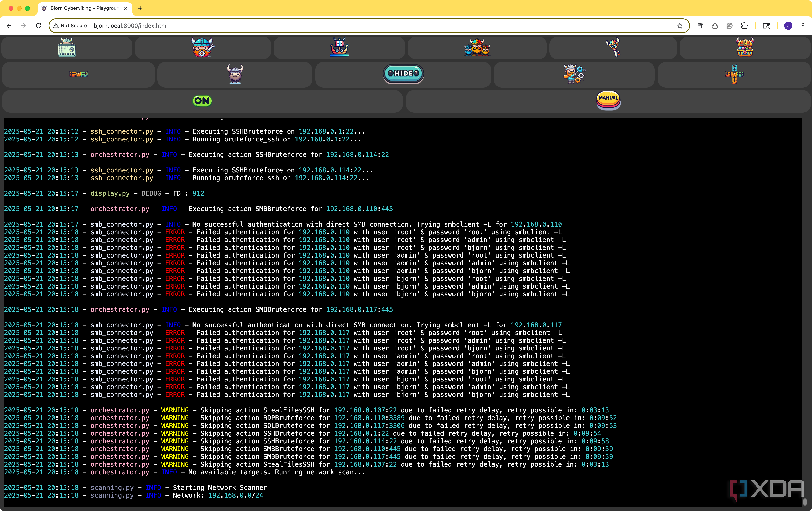812x511 pixels.
Task: Open the Viking wrench config icon
Action: [x=203, y=47]
